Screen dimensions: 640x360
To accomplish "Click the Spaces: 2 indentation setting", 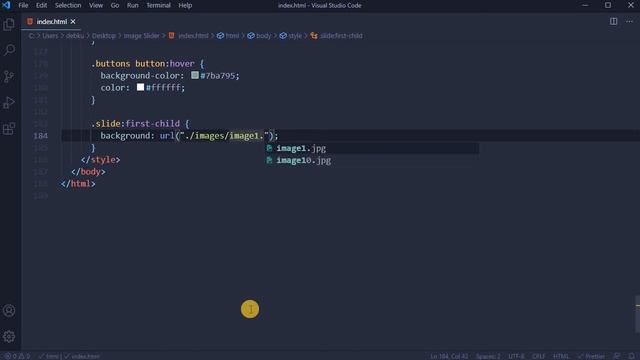I will [488, 356].
